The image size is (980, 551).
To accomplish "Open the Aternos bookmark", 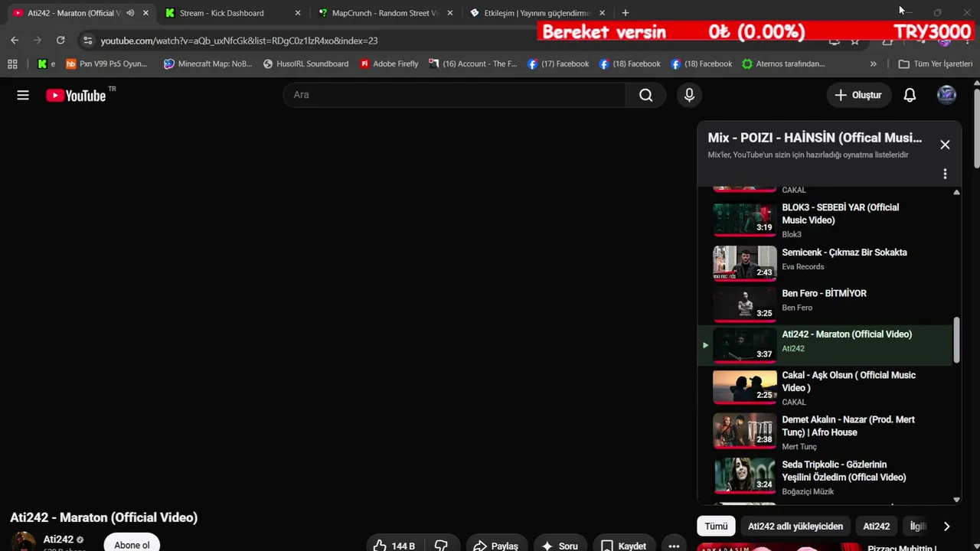I will [x=783, y=64].
